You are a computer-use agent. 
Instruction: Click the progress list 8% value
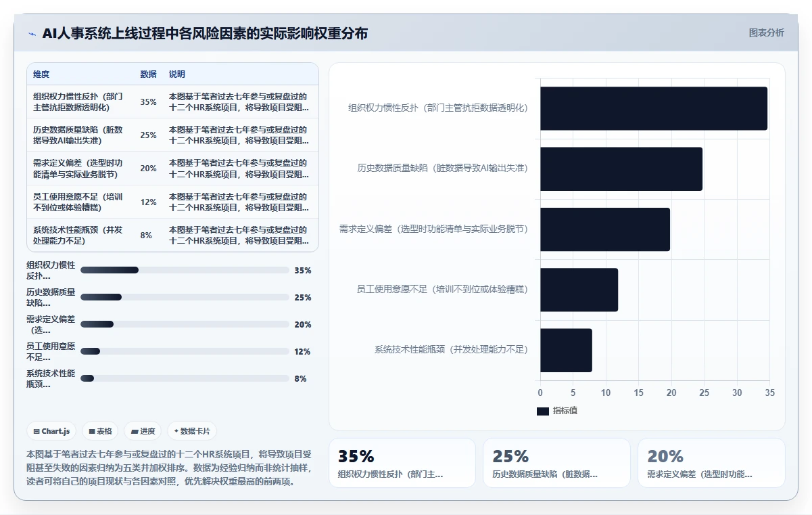[x=300, y=379]
